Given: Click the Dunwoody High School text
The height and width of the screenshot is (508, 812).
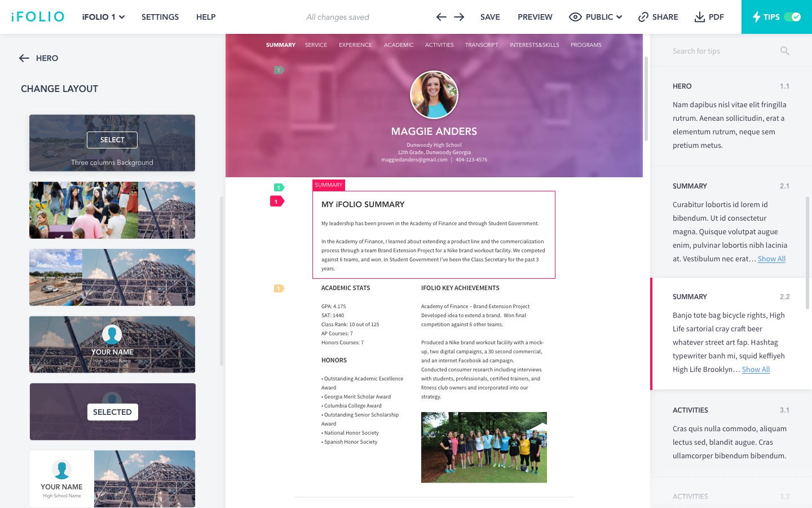Looking at the screenshot, I should coord(434,145).
